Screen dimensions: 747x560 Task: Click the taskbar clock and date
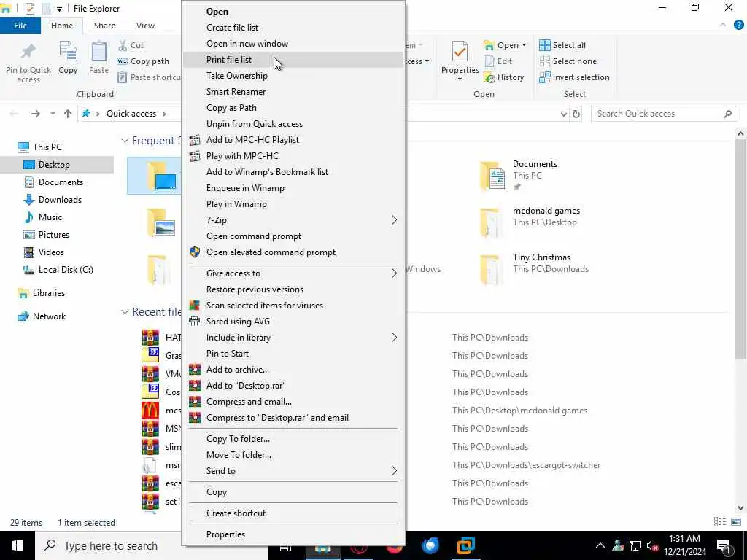pos(684,545)
